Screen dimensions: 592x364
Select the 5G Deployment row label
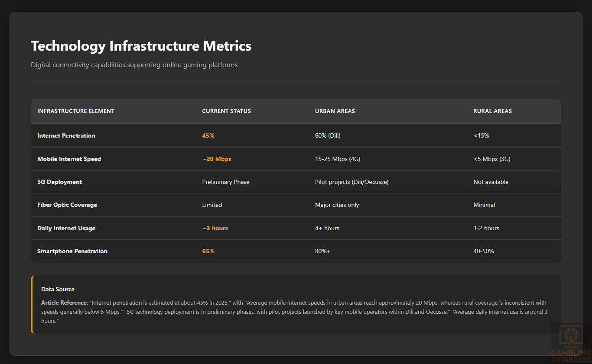tap(59, 182)
